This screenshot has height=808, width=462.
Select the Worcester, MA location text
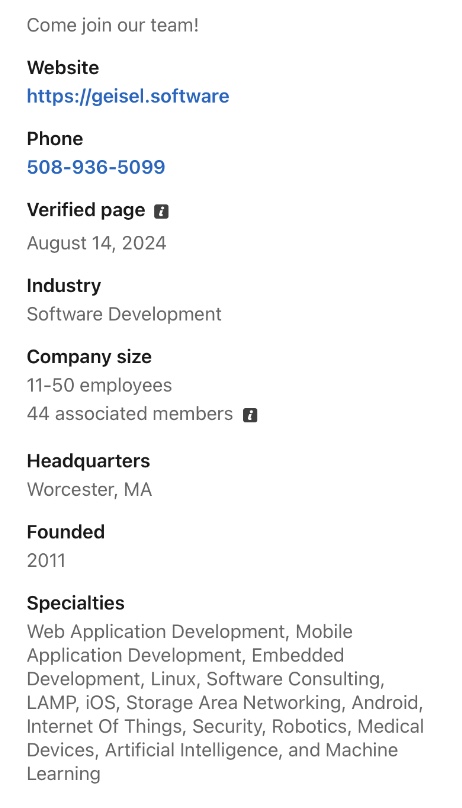coord(89,490)
